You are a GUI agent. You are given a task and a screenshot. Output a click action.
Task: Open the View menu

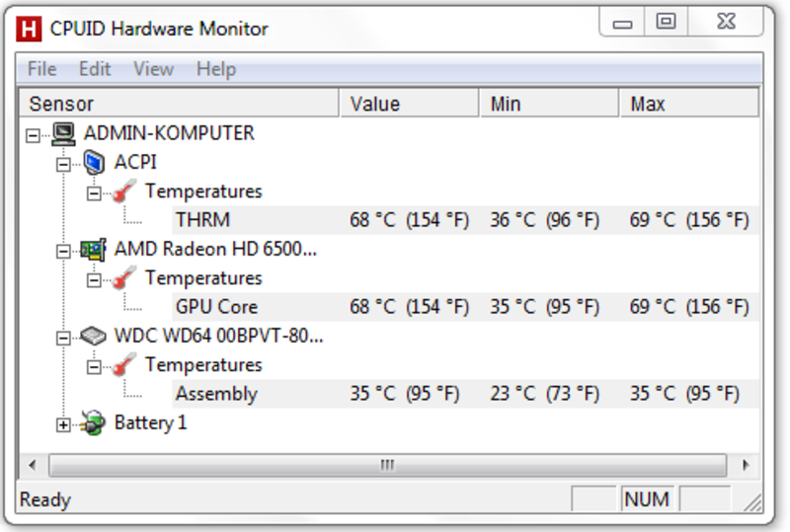[154, 69]
